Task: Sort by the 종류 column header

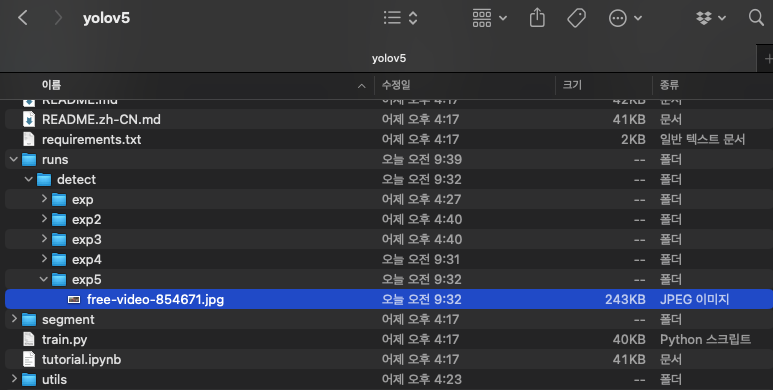Action: 669,85
